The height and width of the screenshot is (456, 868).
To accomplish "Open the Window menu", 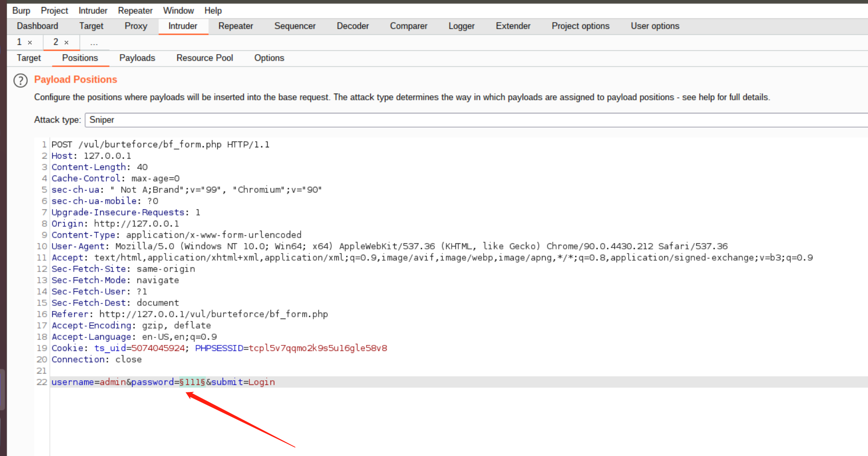I will 178,10.
